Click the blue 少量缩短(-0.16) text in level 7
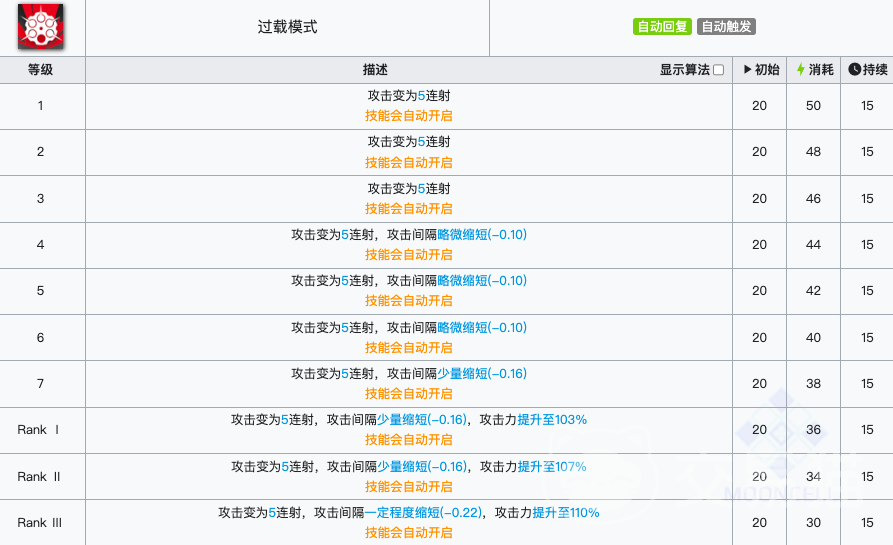 point(482,373)
